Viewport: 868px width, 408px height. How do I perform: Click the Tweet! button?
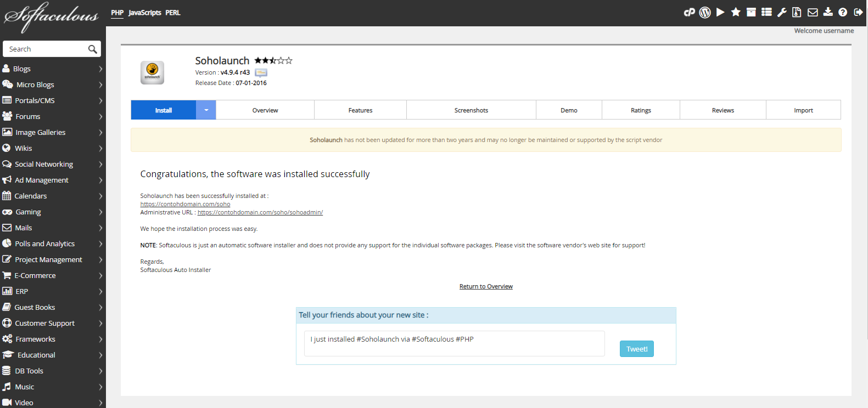tap(636, 349)
